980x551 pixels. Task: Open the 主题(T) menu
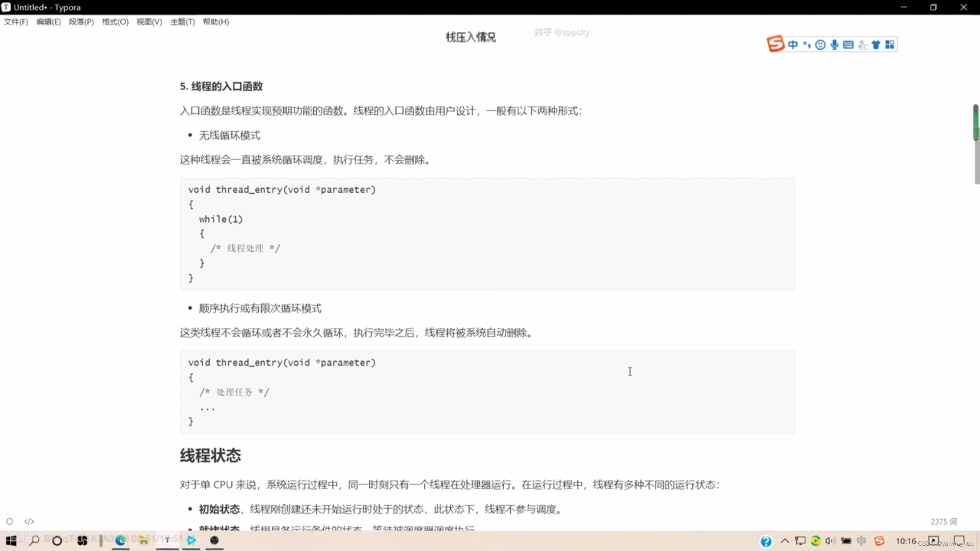tap(182, 22)
